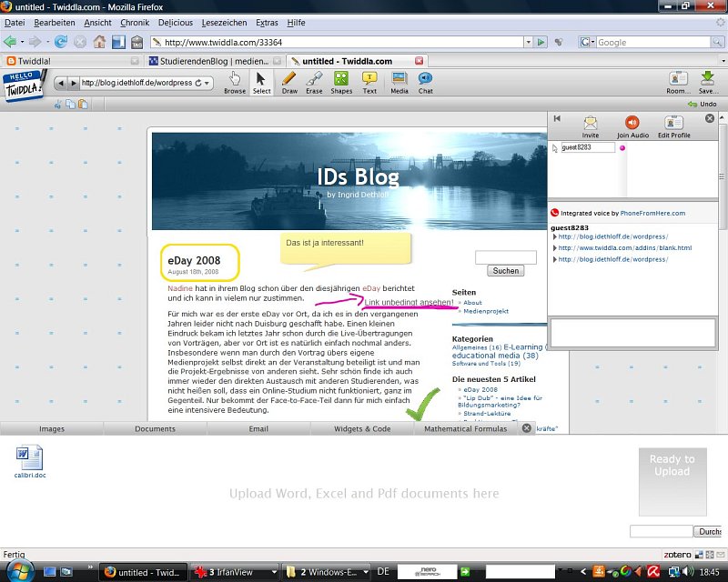Go forward in Twiddla embedded browser
The image size is (728, 582).
[74, 83]
